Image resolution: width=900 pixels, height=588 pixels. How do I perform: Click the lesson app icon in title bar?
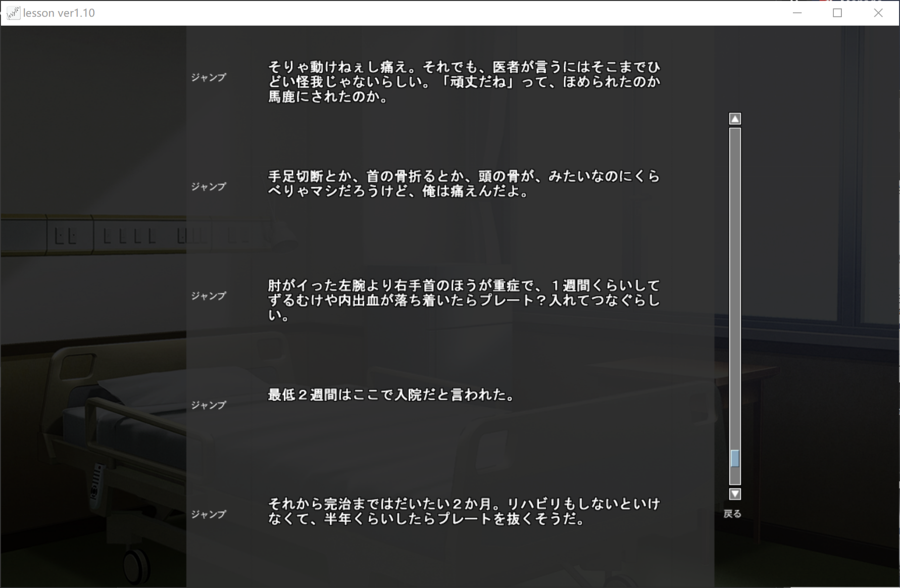[13, 13]
